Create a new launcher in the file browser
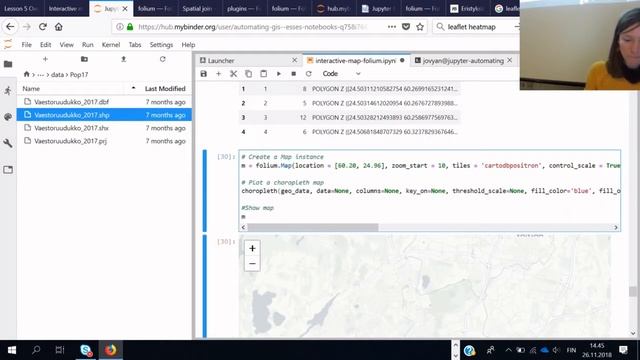The width and height of the screenshot is (640, 360). tap(45, 59)
